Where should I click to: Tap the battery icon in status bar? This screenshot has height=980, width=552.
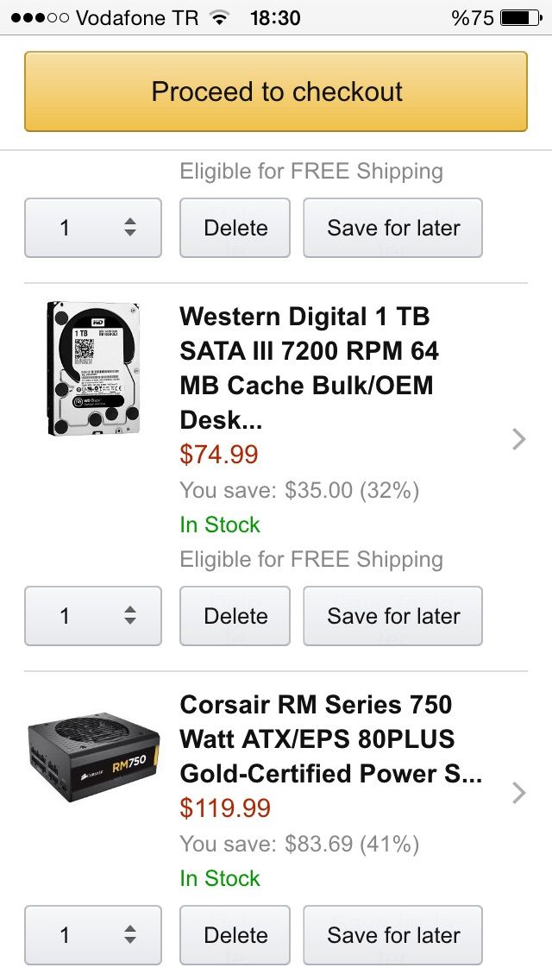click(520, 17)
